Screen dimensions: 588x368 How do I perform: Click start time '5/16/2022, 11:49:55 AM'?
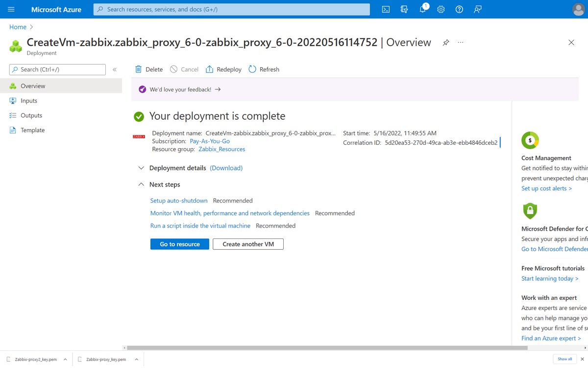coord(405,133)
